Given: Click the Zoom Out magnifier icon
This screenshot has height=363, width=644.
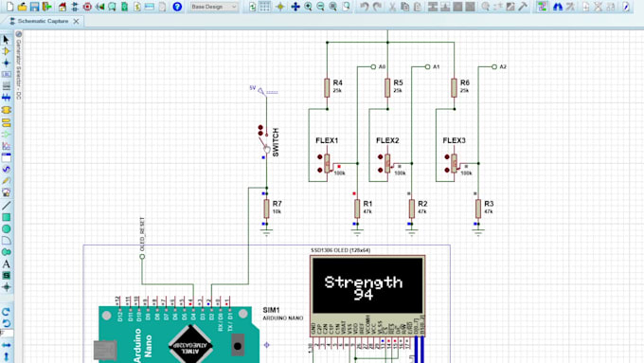Looking at the screenshot, I should coord(320,7).
